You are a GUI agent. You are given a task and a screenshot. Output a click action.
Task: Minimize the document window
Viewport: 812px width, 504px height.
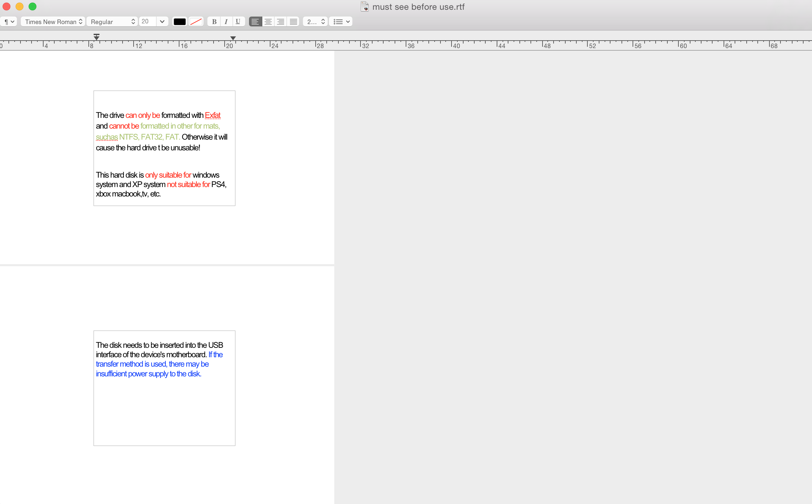pyautogui.click(x=20, y=7)
